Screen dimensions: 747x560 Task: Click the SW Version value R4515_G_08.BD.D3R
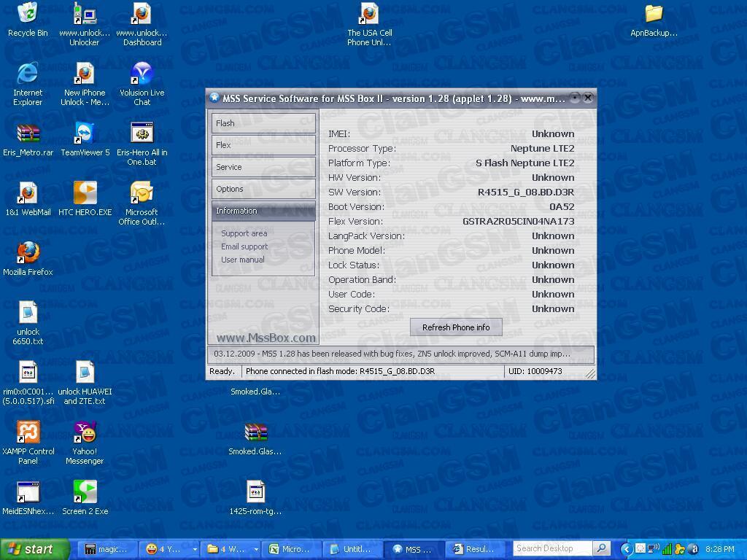tap(526, 192)
